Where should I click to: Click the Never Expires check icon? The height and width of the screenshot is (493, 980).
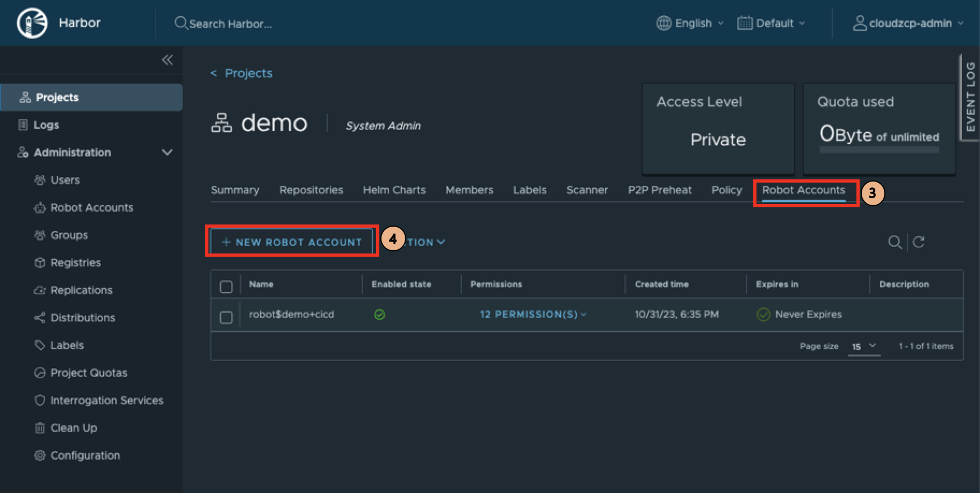pos(763,315)
